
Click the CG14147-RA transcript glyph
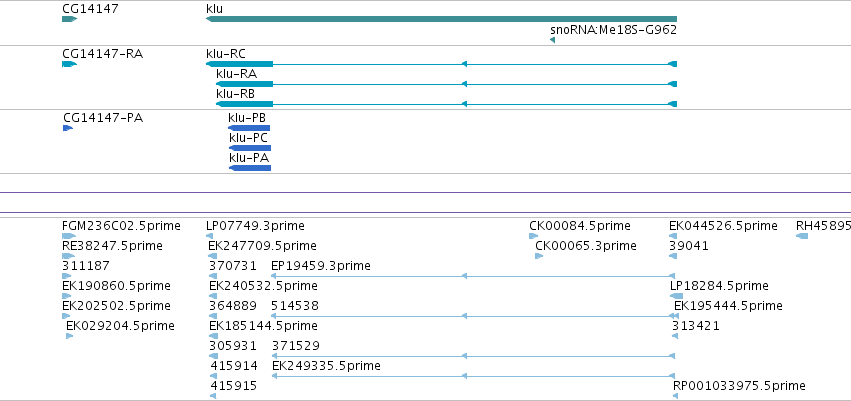click(69, 64)
